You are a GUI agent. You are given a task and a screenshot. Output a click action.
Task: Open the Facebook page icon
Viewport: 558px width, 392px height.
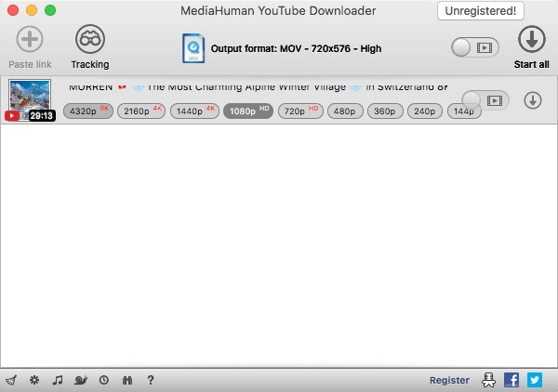point(511,380)
